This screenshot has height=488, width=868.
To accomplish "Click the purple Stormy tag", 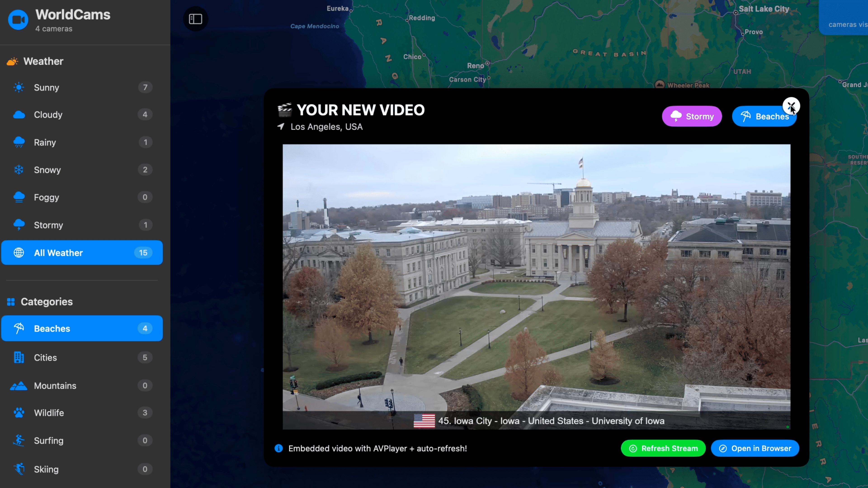I will point(692,117).
